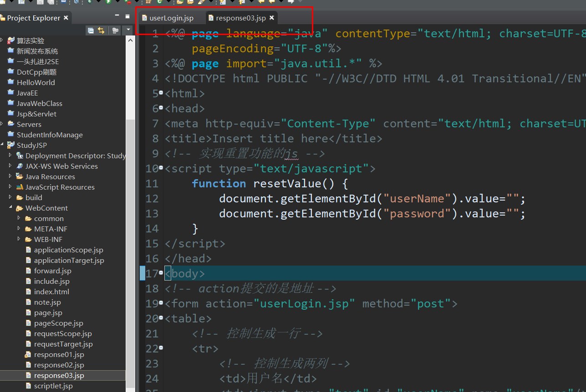Toggle Link with Editor in Project Explorer
This screenshot has height=392, width=586.
101,30
